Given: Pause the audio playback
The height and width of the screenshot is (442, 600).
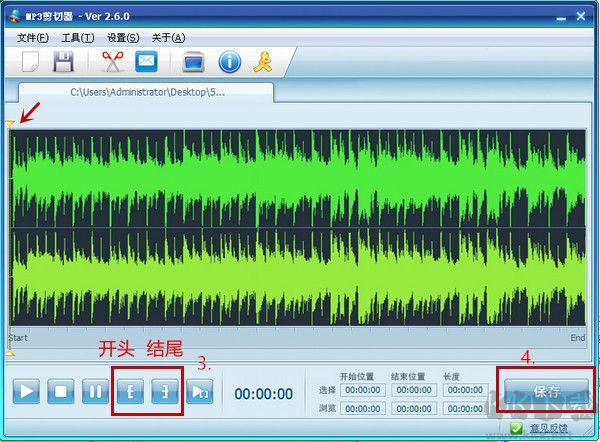Looking at the screenshot, I should (x=95, y=391).
